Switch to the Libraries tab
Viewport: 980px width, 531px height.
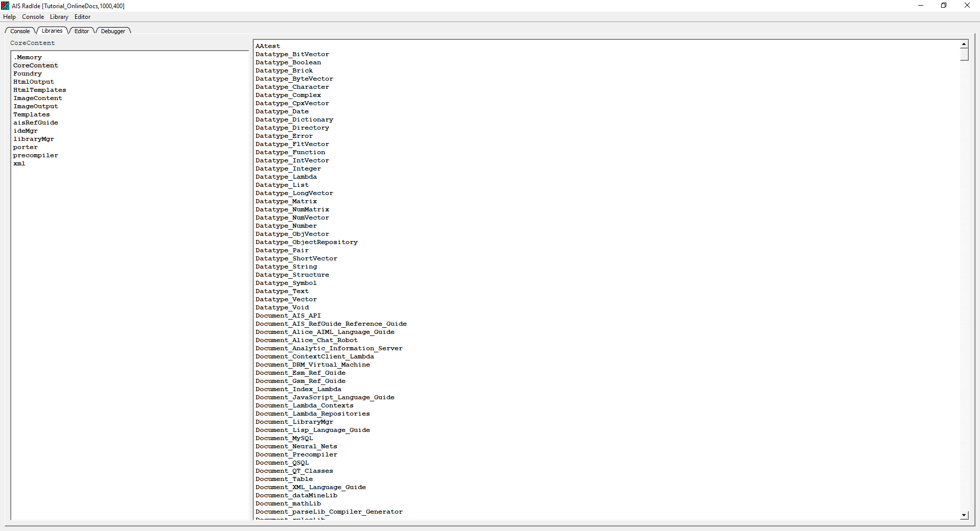tap(52, 31)
